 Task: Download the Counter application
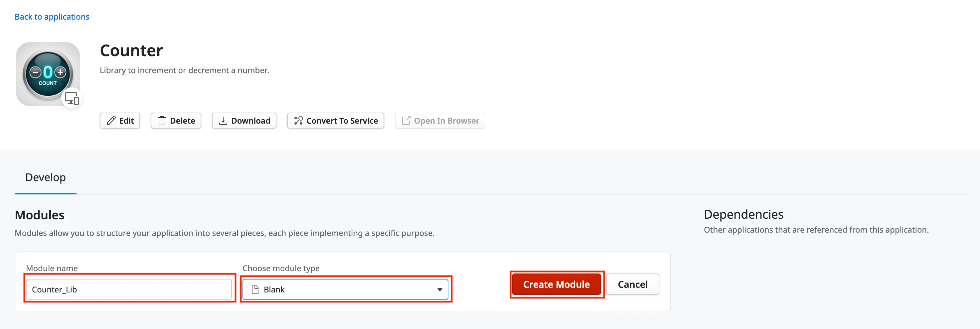click(x=244, y=120)
